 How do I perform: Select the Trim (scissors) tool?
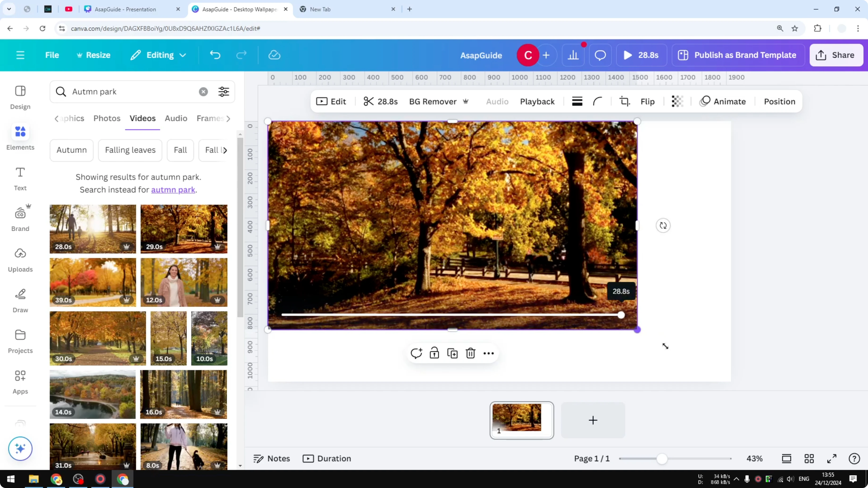pos(369,101)
